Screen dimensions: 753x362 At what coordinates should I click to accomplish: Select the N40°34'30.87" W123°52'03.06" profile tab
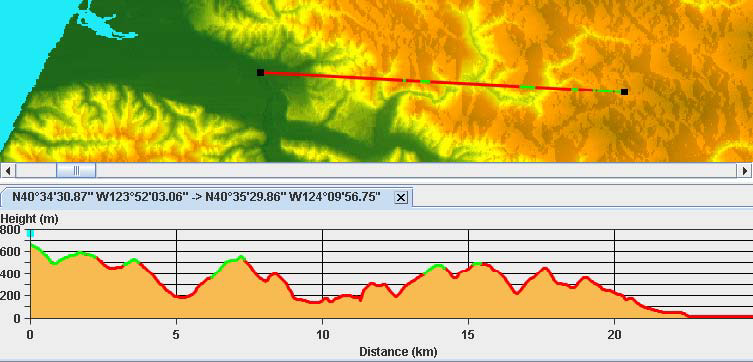pos(196,197)
